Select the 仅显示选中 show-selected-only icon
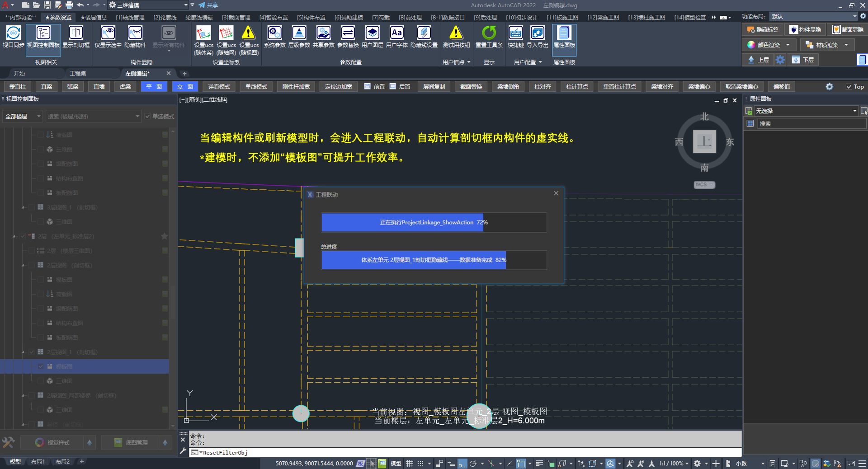Image resolution: width=868 pixels, height=469 pixels. [x=108, y=37]
